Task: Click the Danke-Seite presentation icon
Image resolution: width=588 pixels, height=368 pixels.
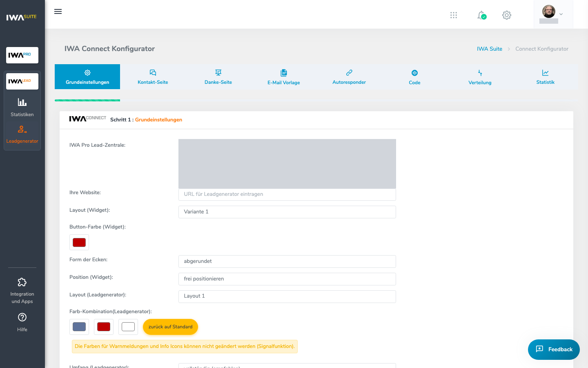Action: [x=218, y=73]
